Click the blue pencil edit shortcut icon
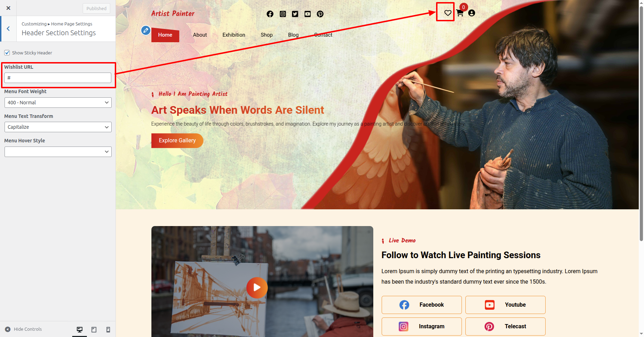Viewport: 644px width, 337px height. pos(146,30)
